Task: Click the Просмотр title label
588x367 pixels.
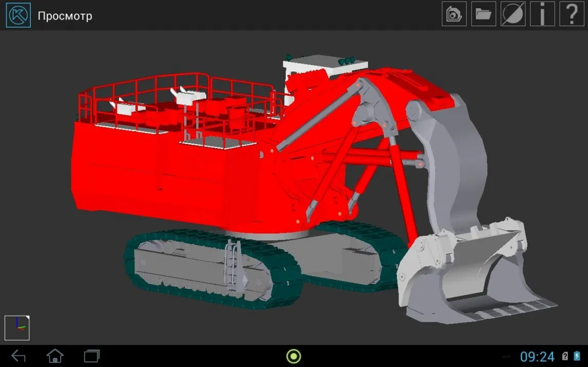Action: [65, 16]
